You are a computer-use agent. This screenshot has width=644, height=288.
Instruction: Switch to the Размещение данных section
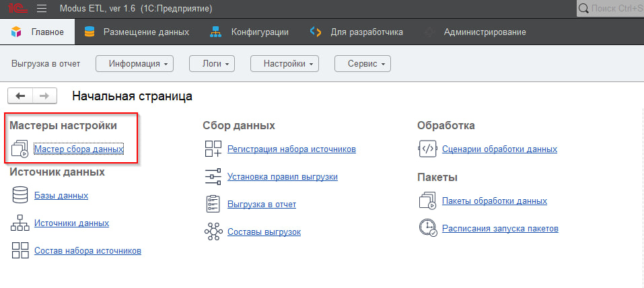coord(137,32)
